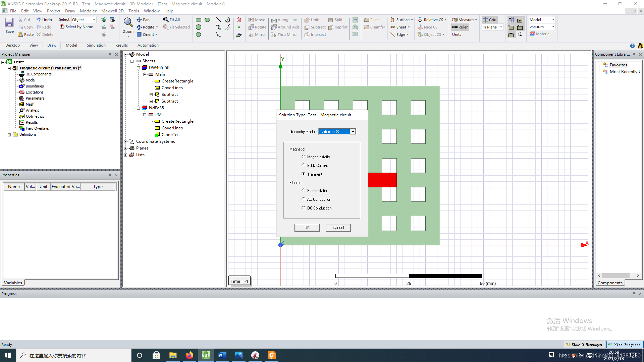
Task: Toggle pin on the Project Manager panel
Action: click(x=110, y=54)
